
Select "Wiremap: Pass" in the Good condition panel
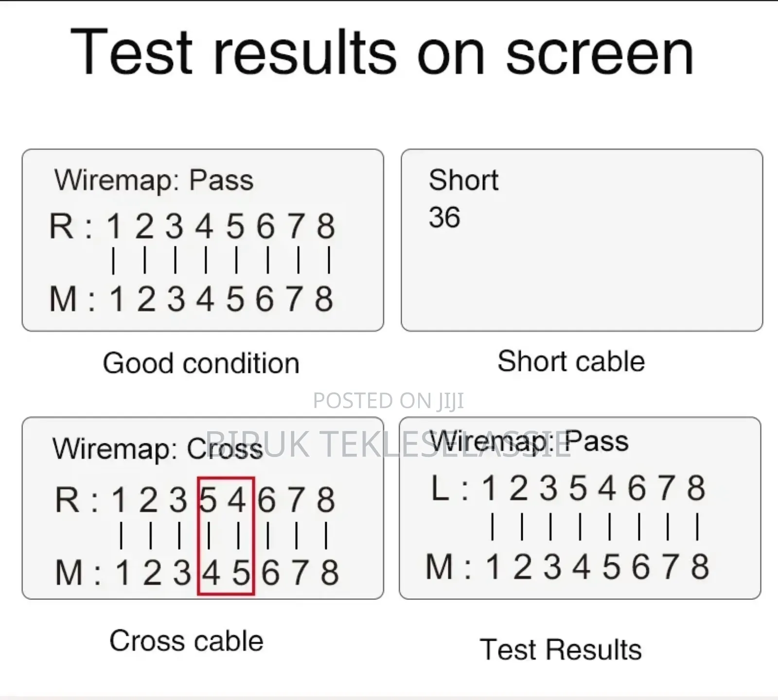tap(154, 180)
